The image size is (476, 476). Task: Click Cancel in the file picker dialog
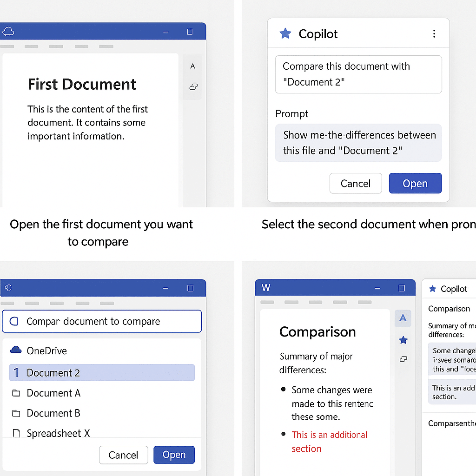123,455
